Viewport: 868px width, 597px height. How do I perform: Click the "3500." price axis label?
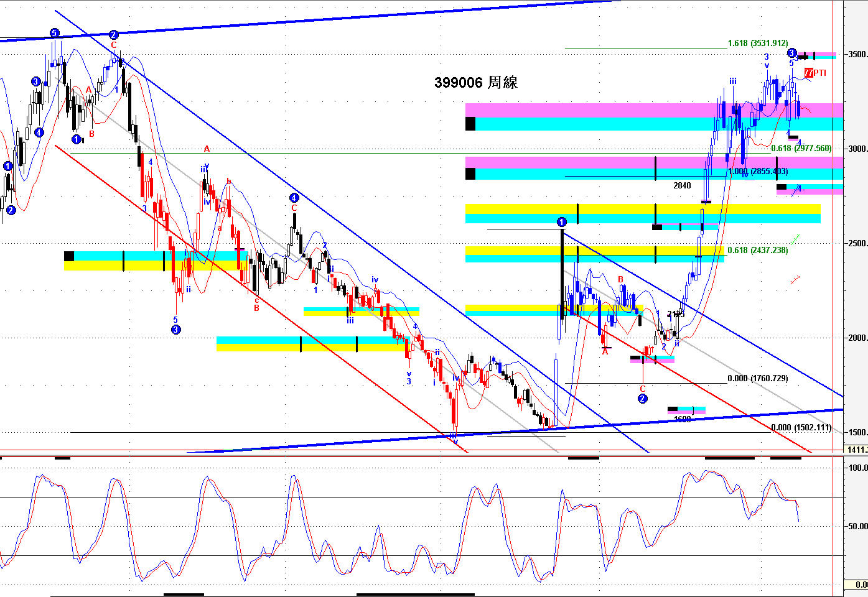tap(858, 55)
